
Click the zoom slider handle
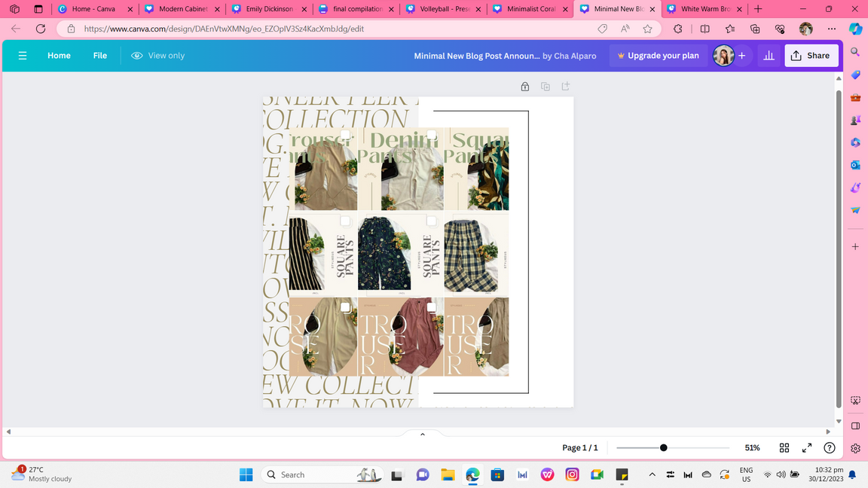664,447
